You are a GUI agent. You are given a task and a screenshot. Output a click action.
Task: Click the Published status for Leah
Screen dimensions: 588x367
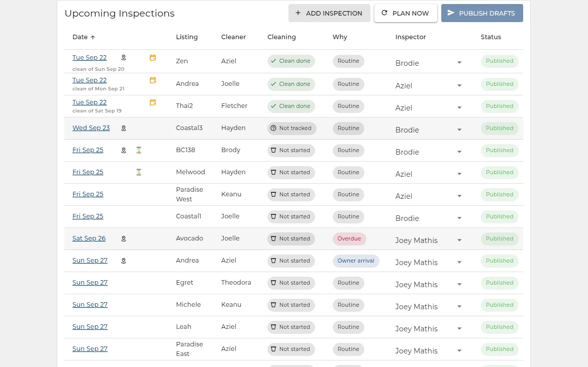tap(500, 327)
